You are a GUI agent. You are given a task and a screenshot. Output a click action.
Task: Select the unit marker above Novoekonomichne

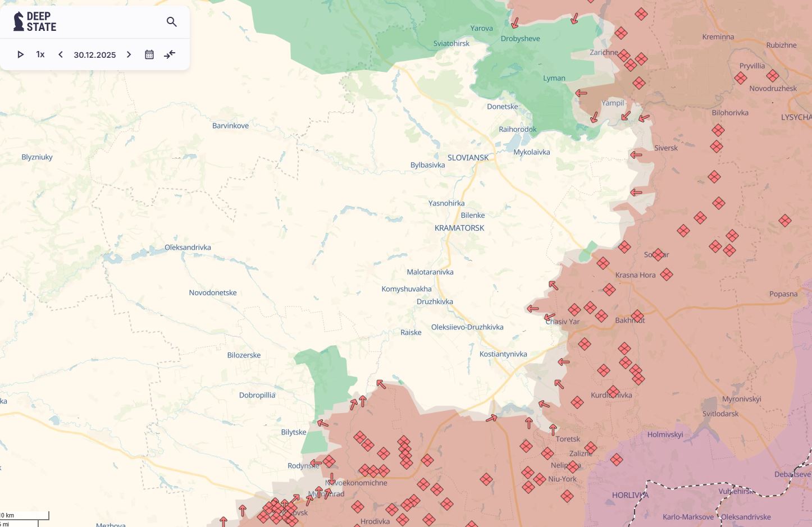pos(364,470)
